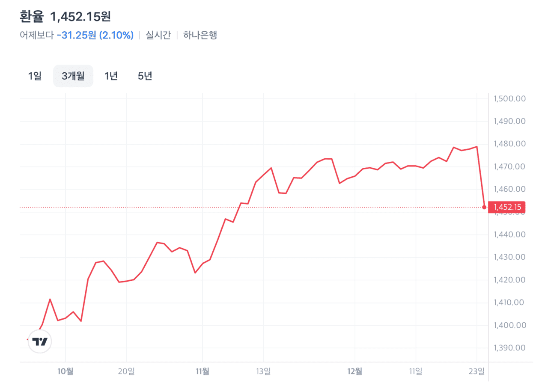Screen dimensions: 548x392
Task: Switch to the 1일 time range
Action: pos(34,76)
